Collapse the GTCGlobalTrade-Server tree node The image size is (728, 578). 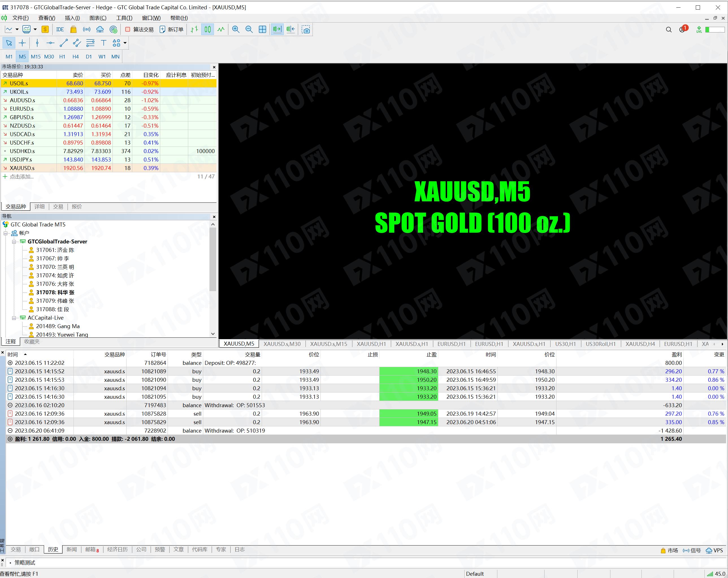(x=14, y=242)
